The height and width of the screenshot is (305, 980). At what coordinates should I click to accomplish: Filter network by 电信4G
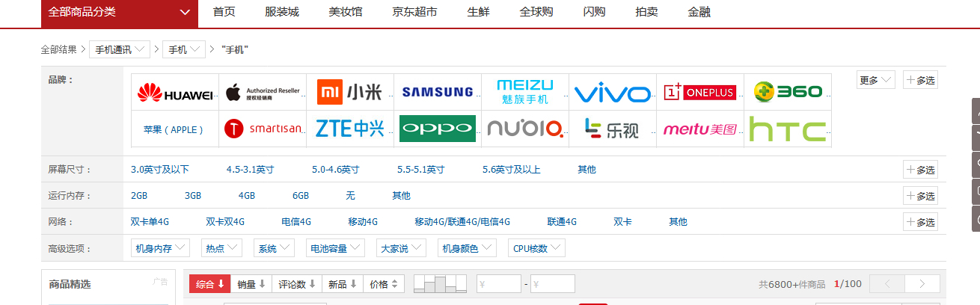[x=296, y=222]
